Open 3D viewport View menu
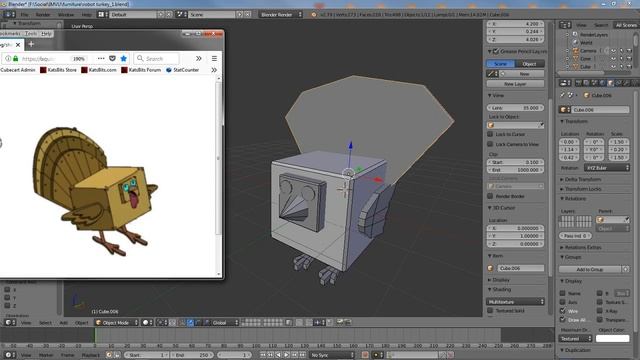The image size is (640, 360). pyautogui.click(x=26, y=323)
